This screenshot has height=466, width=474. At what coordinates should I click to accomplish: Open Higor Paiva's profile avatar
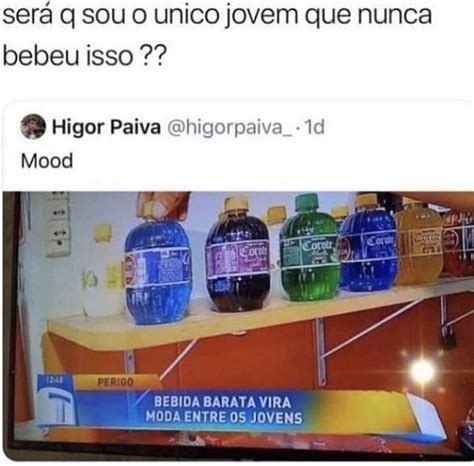32,126
